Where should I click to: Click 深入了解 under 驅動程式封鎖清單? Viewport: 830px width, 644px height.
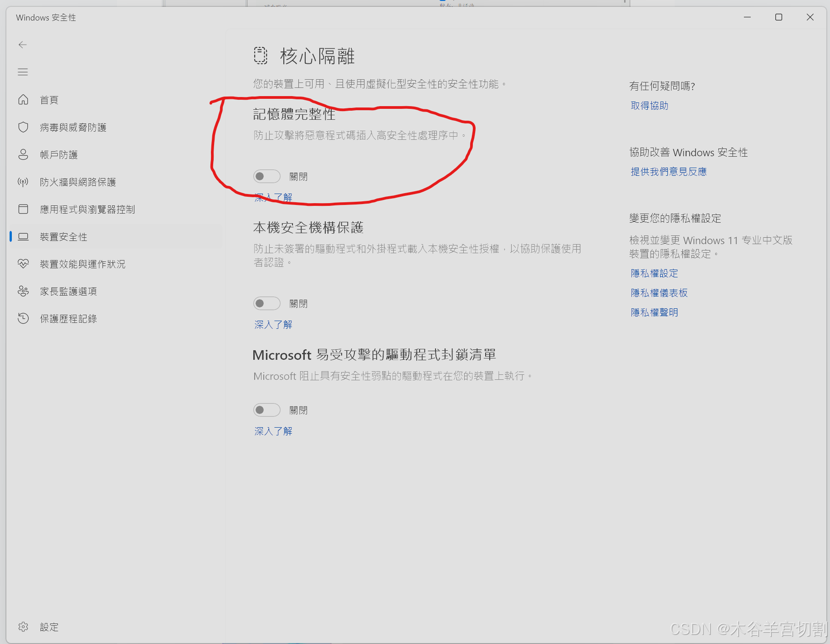pos(273,431)
